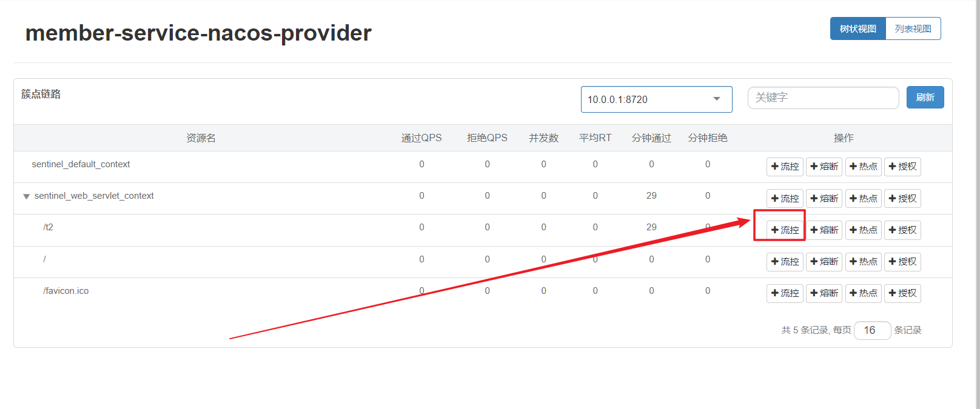Add authorization (授权) rule for sentinel_default_context

point(902,167)
